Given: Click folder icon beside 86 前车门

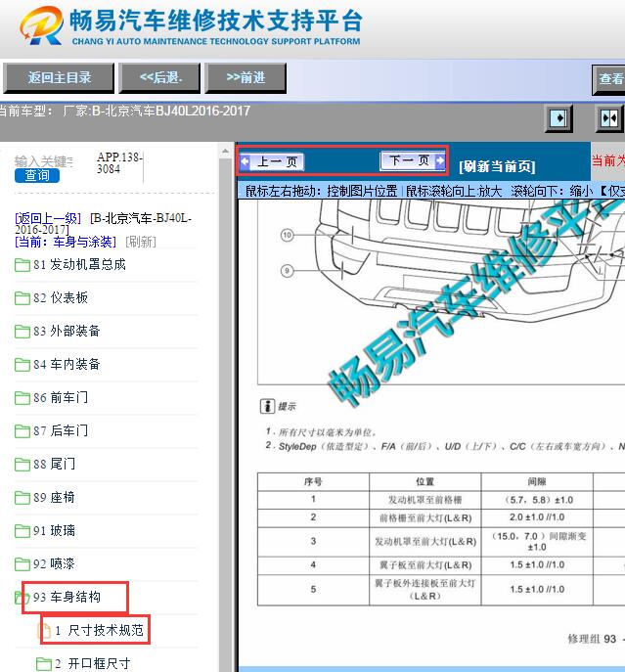Looking at the screenshot, I should [x=22, y=398].
